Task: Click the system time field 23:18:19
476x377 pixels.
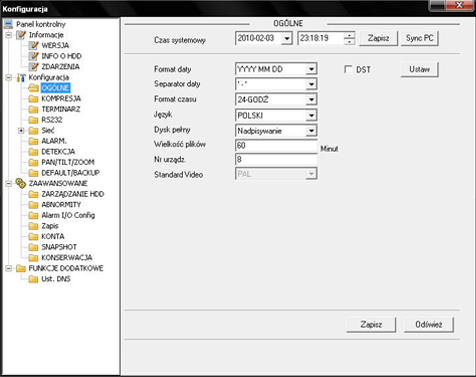Action: pos(320,38)
